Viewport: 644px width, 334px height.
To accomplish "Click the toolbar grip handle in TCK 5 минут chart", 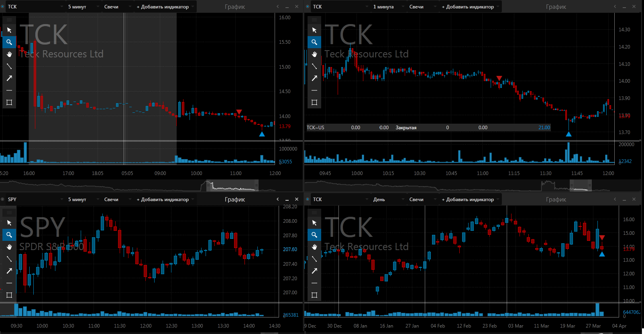I will pyautogui.click(x=9, y=19).
